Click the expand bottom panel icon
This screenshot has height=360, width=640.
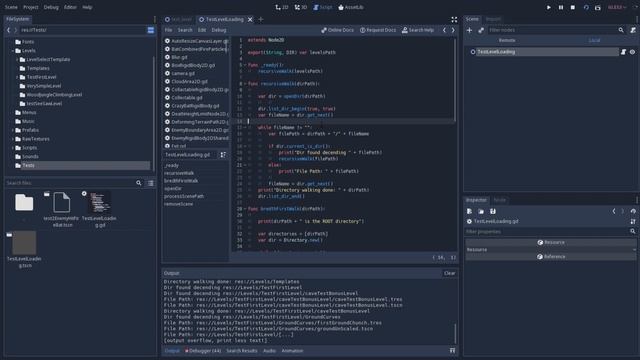coord(452,351)
